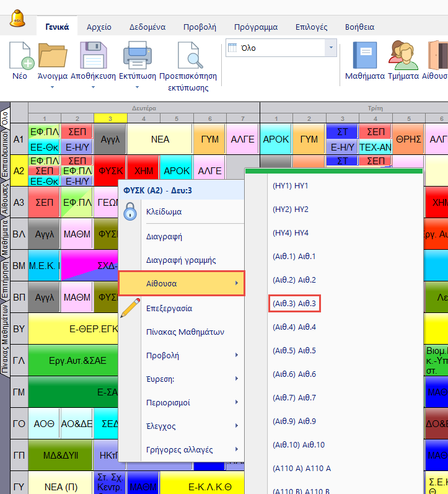Open the Μαθήματα book icon
The width and height of the screenshot is (448, 494).
coord(365,57)
